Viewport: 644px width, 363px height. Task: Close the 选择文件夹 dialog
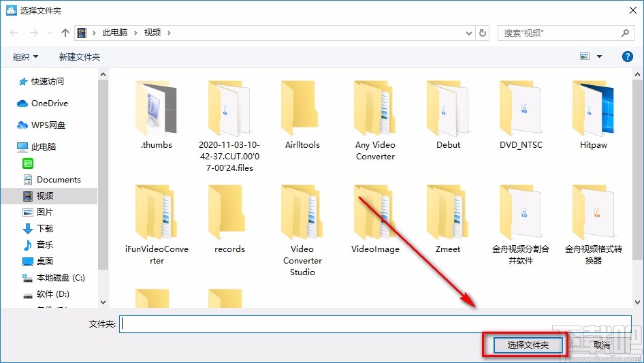pos(633,10)
